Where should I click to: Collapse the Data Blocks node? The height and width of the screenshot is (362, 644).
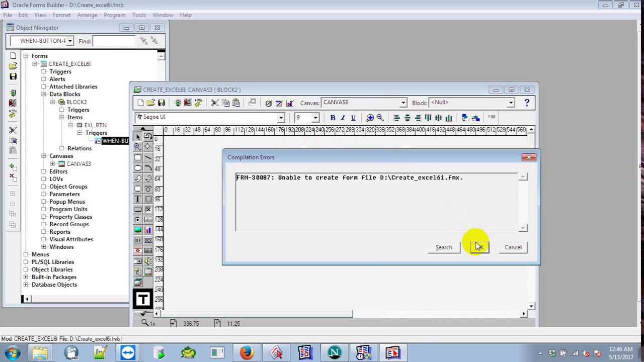44,94
